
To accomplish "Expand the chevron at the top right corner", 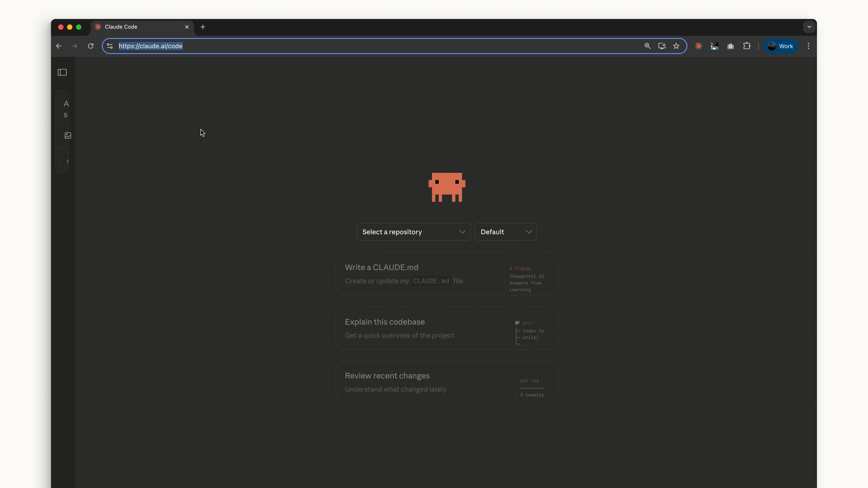I will point(809,27).
